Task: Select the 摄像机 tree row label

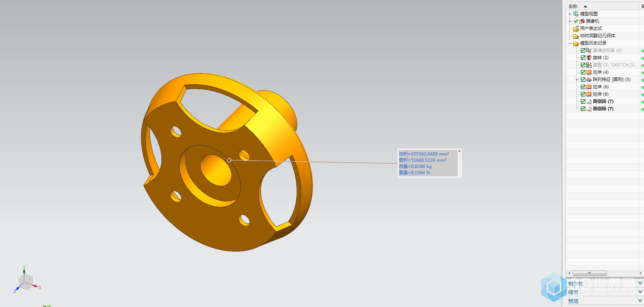Action: pos(593,21)
